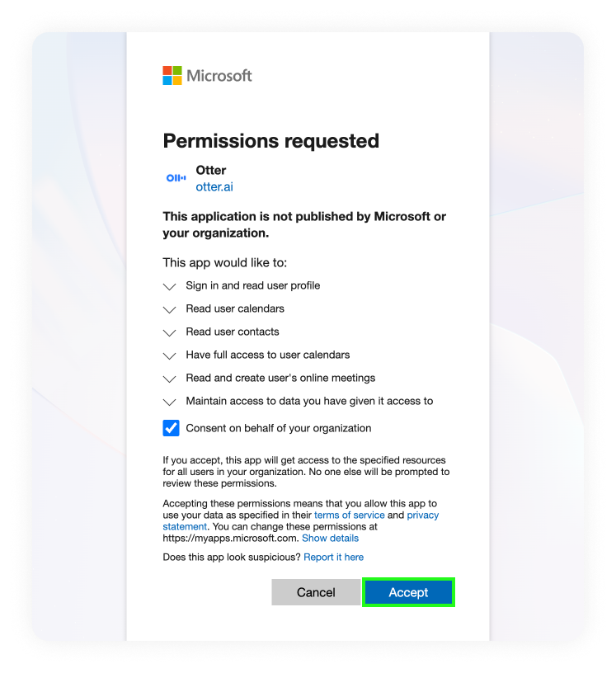Click the Microsoft logo icon

coord(172,76)
